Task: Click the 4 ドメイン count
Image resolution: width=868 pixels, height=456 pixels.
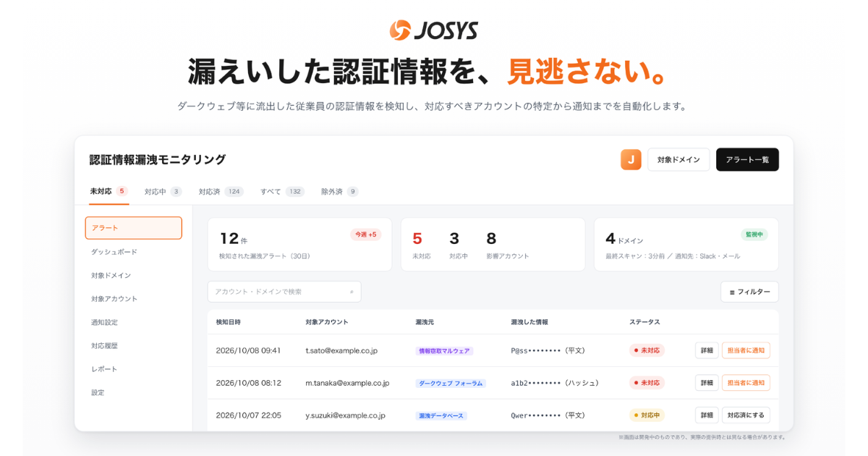Action: pyautogui.click(x=624, y=239)
